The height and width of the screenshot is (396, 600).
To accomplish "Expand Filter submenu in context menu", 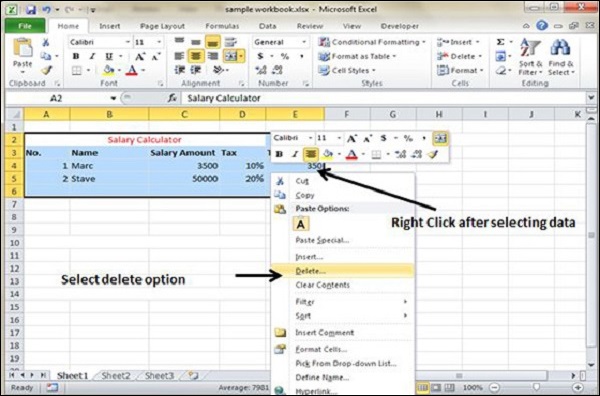I will 405,302.
